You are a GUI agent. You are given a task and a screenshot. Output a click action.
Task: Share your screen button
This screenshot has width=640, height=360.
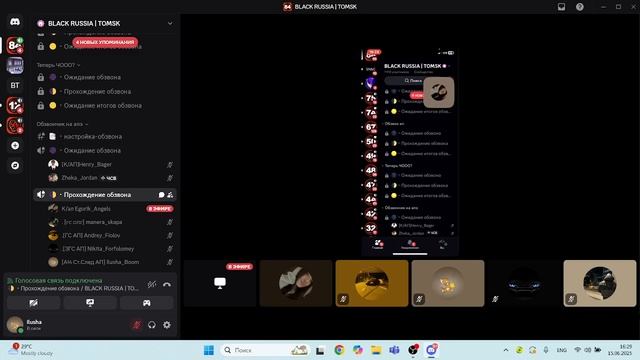point(90,303)
